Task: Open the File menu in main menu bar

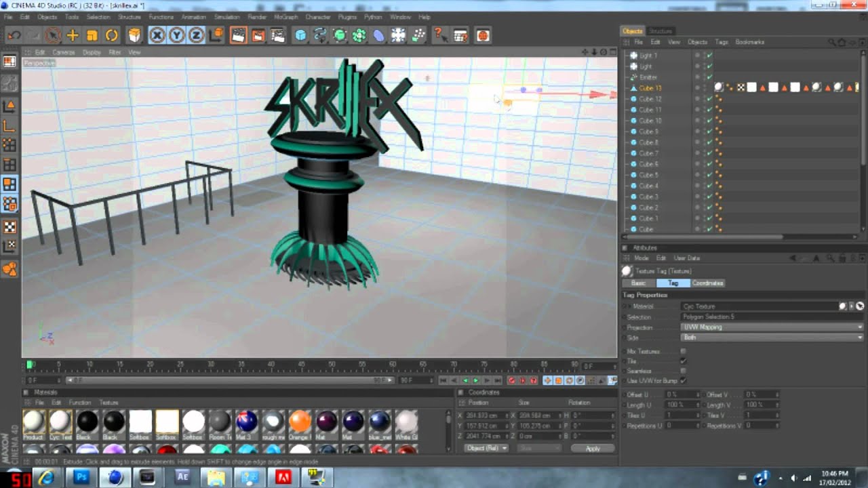Action: (8, 17)
